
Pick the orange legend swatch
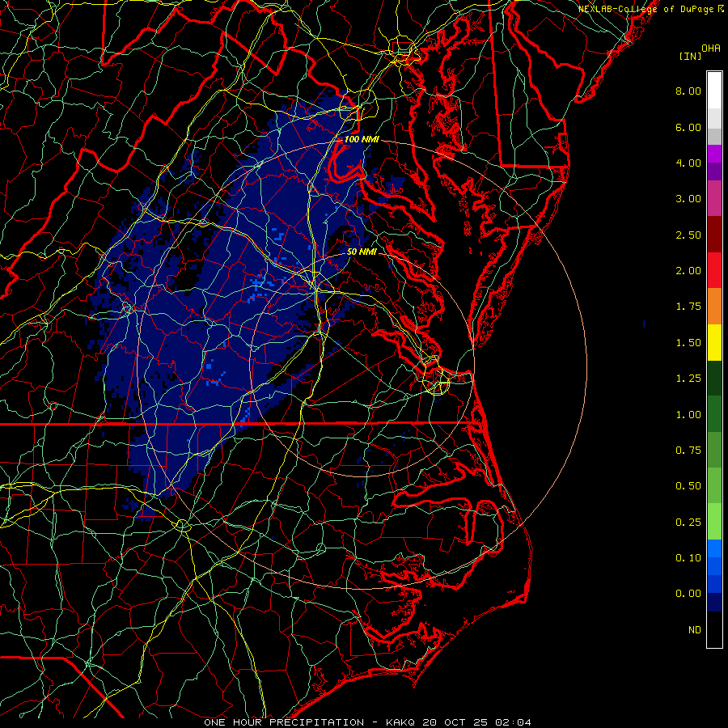click(714, 307)
